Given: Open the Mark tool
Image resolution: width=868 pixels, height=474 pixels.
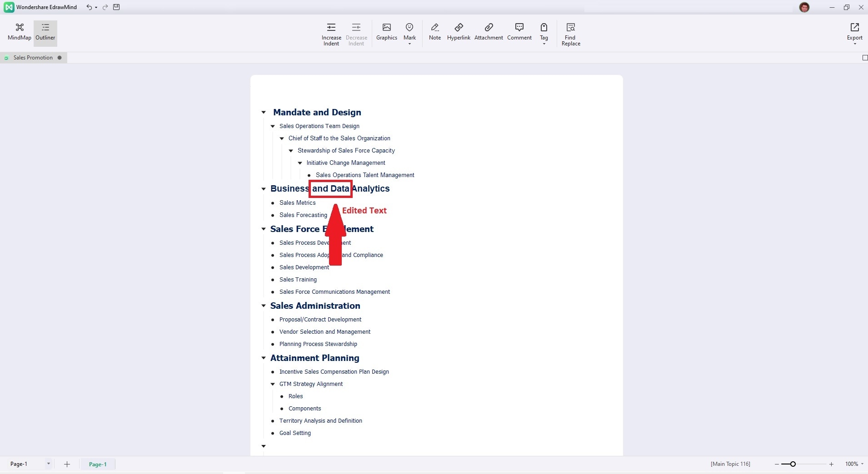Looking at the screenshot, I should [409, 34].
